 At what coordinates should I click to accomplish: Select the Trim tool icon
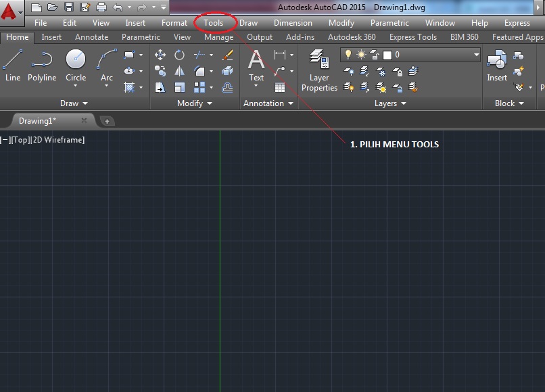199,55
